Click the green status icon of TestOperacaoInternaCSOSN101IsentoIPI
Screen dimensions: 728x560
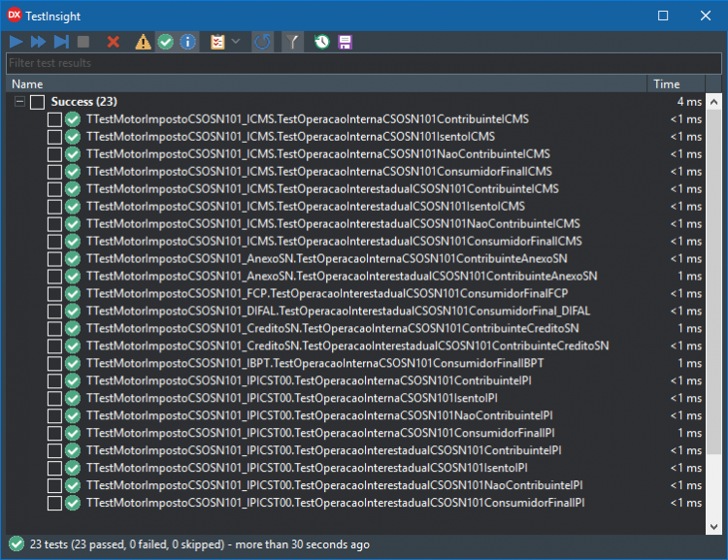[73, 399]
